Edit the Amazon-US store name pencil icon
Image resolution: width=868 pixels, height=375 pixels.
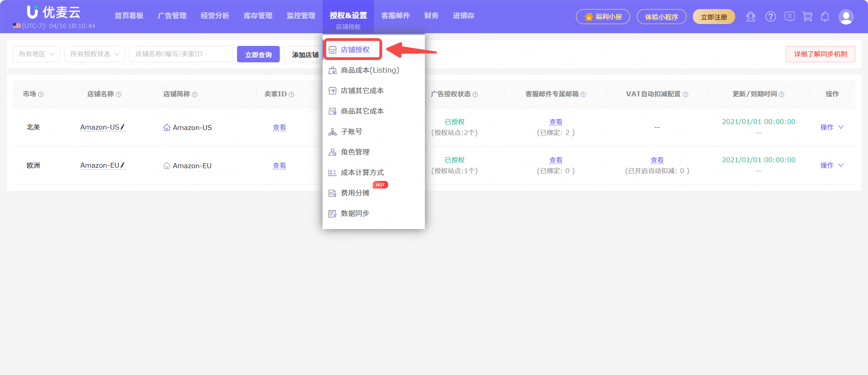(x=122, y=127)
